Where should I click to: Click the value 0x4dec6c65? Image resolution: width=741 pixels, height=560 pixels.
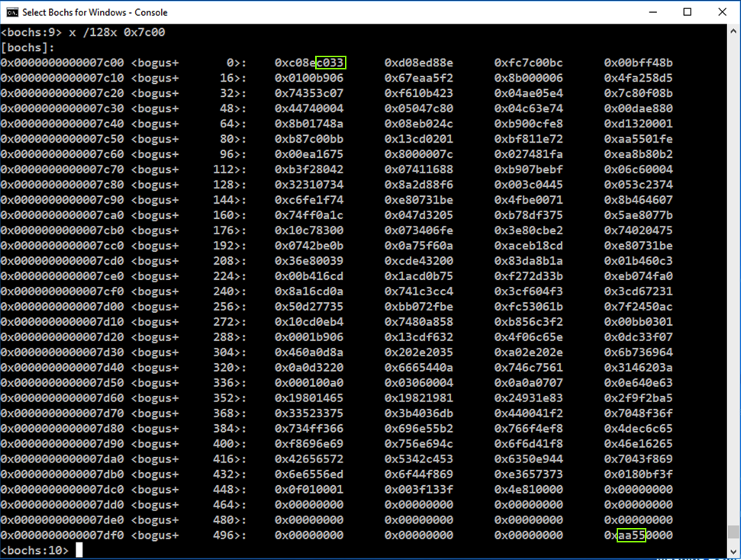tap(638, 429)
